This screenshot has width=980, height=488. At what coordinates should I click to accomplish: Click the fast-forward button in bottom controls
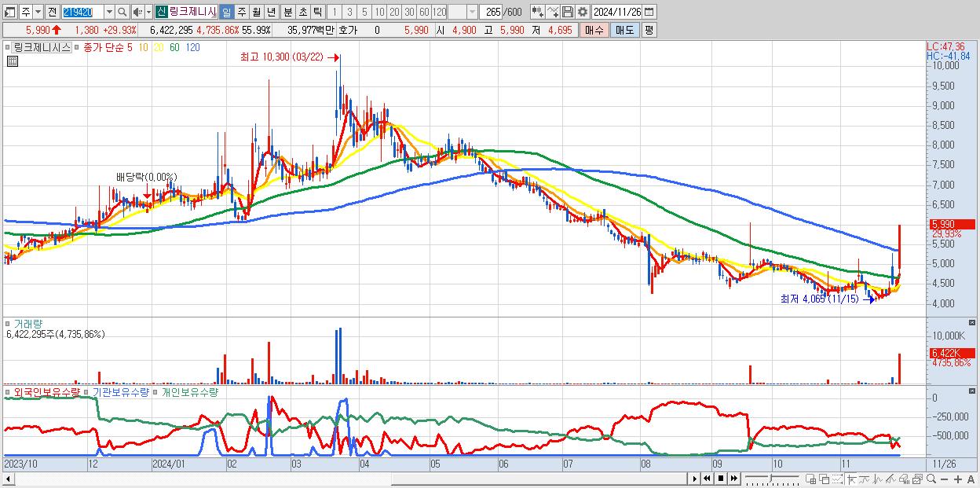[x=733, y=479]
